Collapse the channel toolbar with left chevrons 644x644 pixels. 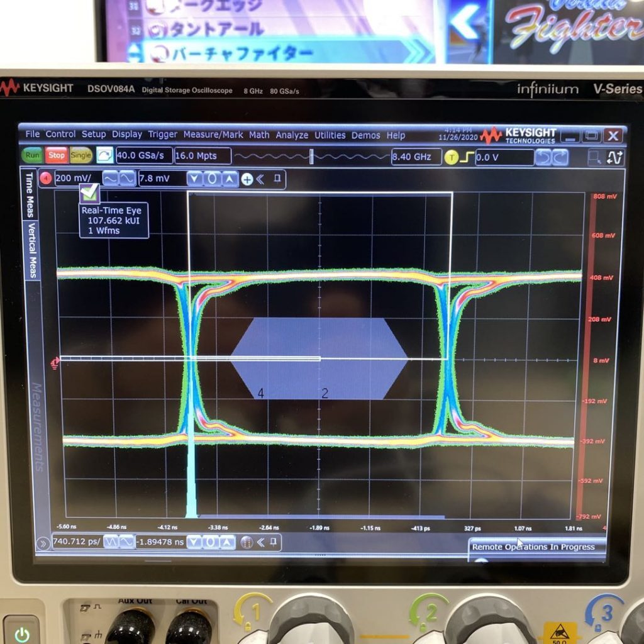click(260, 179)
